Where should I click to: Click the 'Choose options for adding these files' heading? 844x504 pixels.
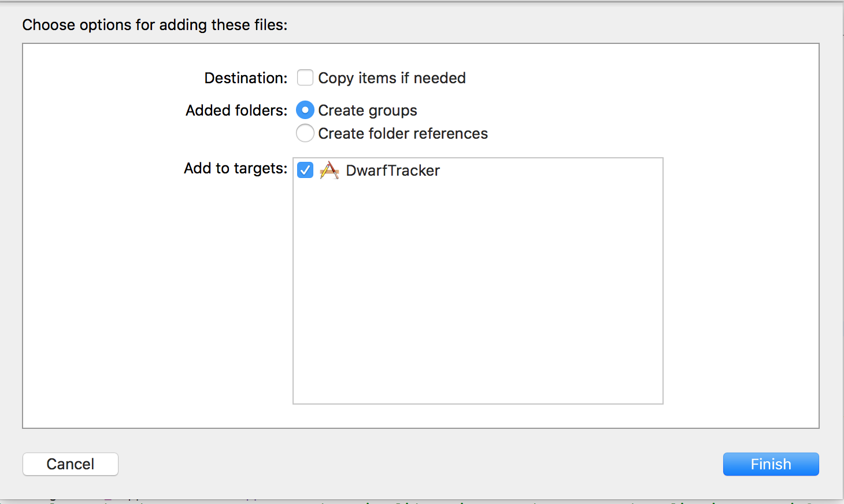[154, 25]
